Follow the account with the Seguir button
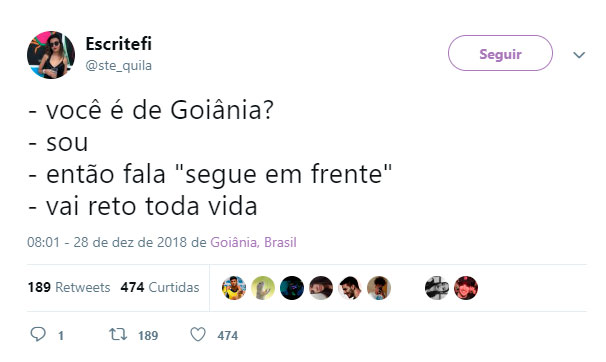606x362 pixels. 500,53
